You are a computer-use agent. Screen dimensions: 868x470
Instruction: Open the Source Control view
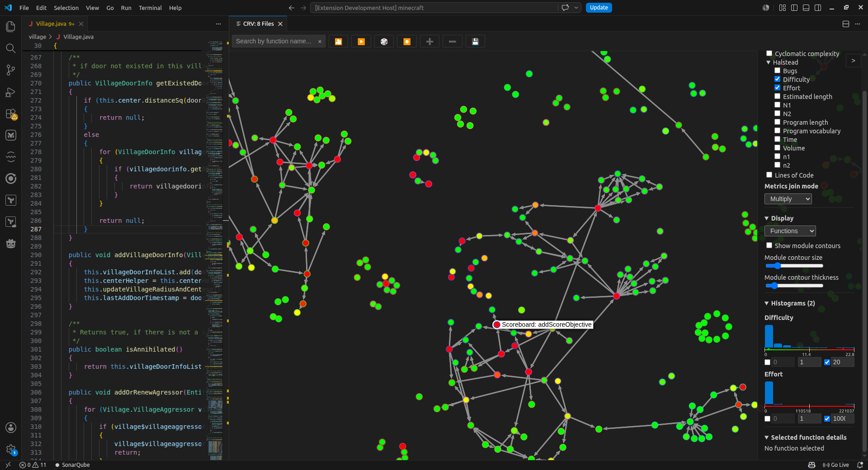[x=11, y=70]
